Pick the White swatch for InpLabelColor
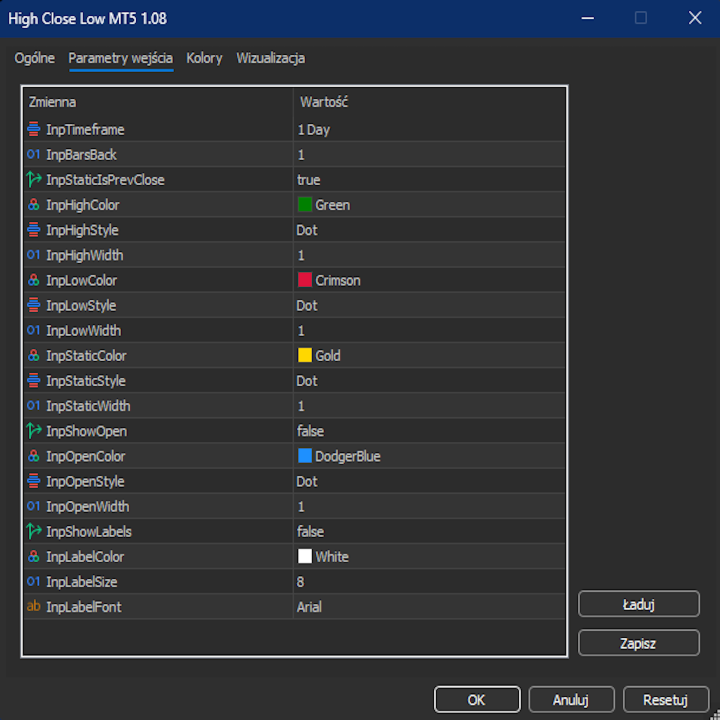 pyautogui.click(x=305, y=556)
